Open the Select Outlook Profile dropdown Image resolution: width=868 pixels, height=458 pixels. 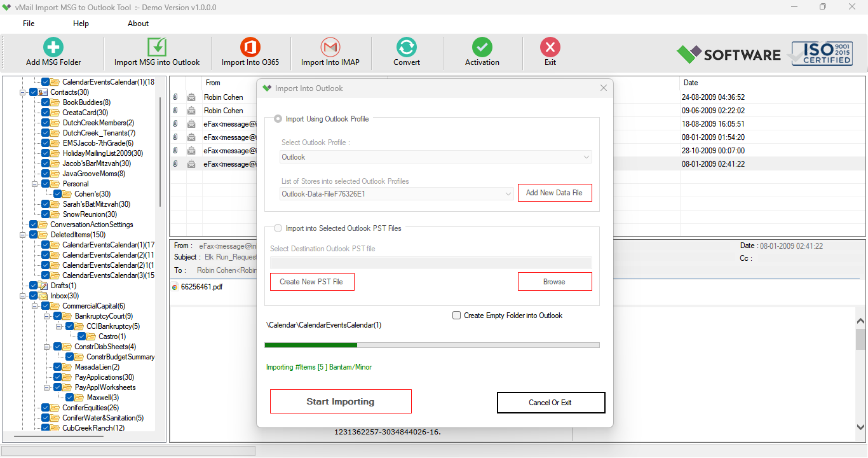[x=436, y=157]
